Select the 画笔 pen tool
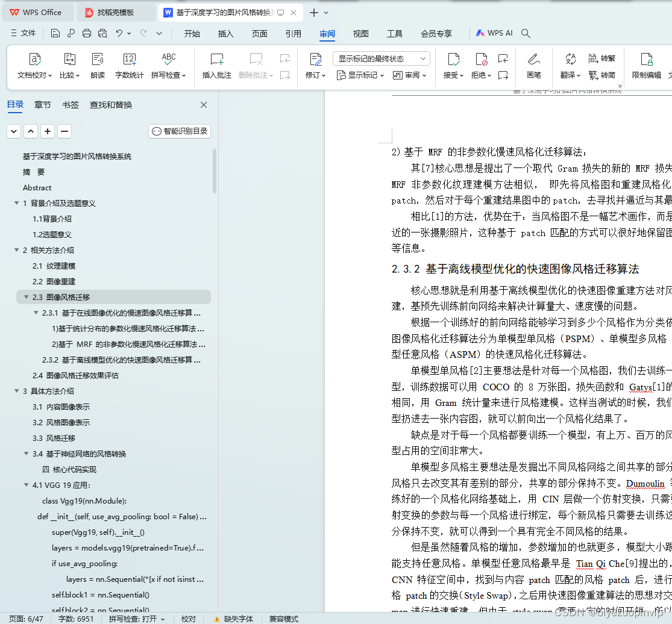The width and height of the screenshot is (672, 624). pos(533,66)
